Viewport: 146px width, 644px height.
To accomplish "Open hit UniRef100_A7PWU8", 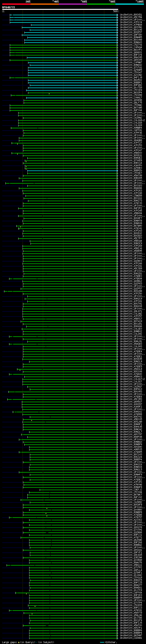I will [x=131, y=25].
